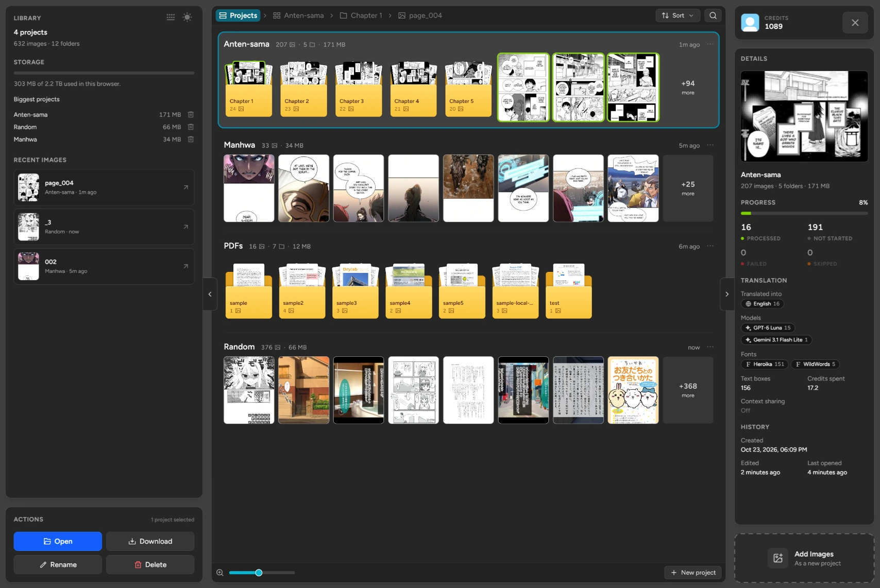Expand +368 more in Random
Screen dimensions: 880x588
tap(688, 390)
